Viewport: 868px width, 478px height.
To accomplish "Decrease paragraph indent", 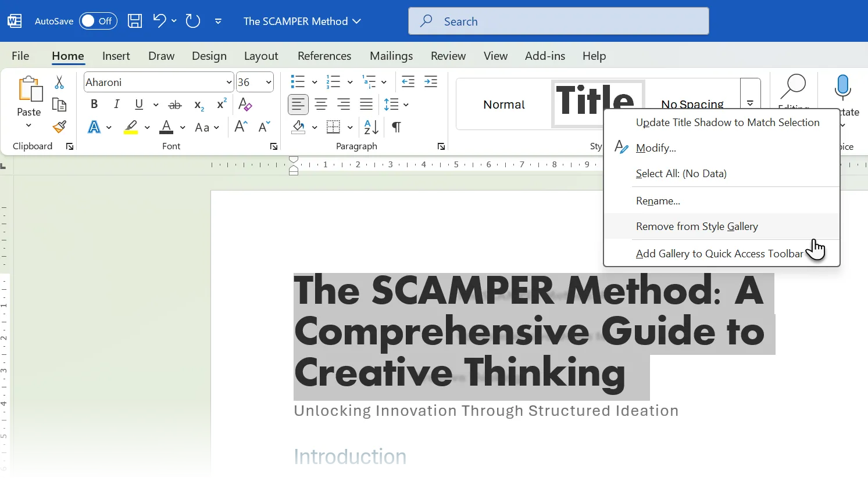I will (x=408, y=82).
